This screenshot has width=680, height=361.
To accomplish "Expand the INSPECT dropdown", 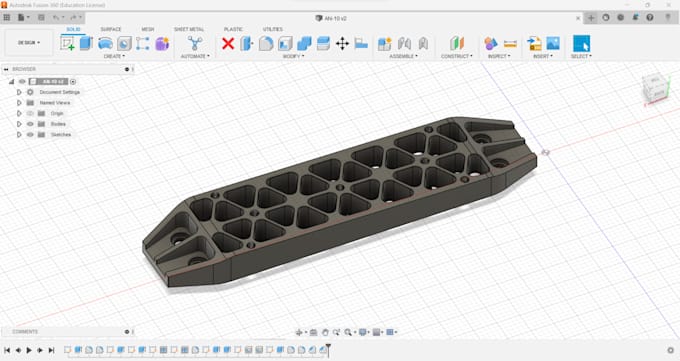I will (x=499, y=56).
